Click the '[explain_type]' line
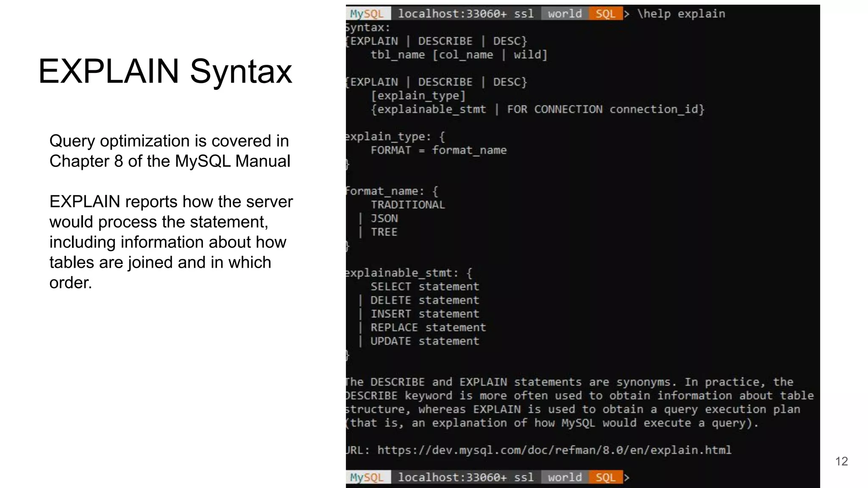The image size is (868, 488). coord(418,96)
